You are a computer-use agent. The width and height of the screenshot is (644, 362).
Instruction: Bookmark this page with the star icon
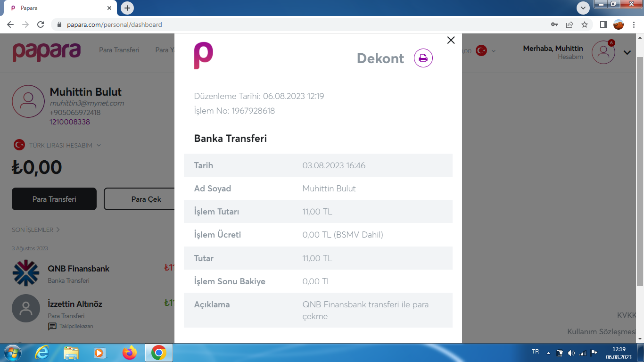click(x=585, y=25)
